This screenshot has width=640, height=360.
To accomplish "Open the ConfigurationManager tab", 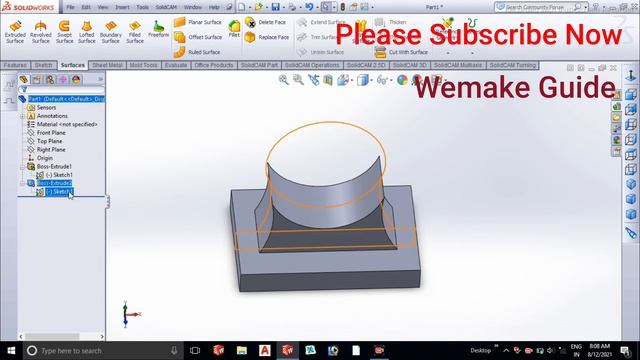I will 50,80.
